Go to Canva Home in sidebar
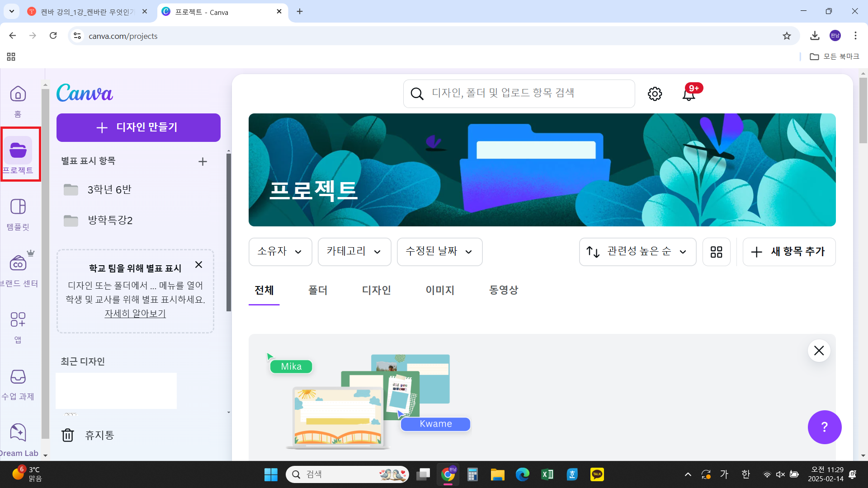 (x=18, y=101)
